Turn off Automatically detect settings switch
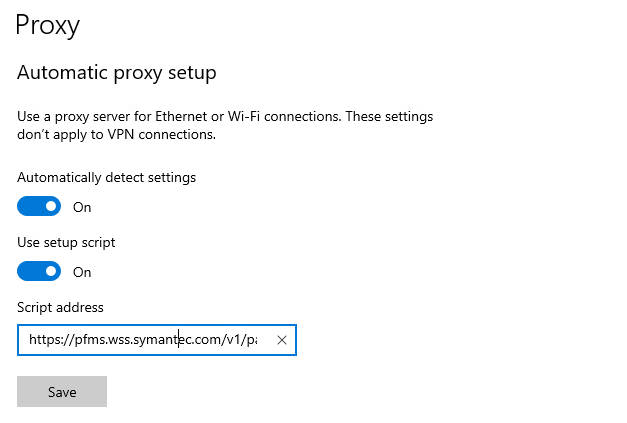This screenshot has width=627, height=423. 39,206
